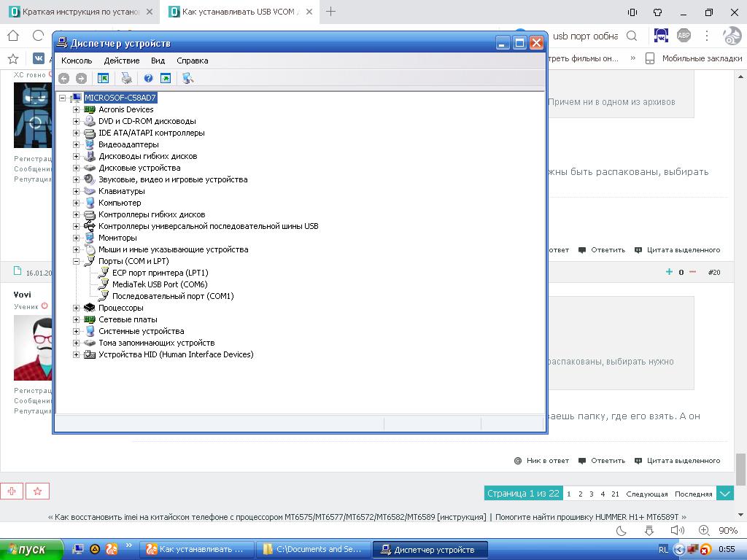Click the browser page vertical scrollbar thumb
This screenshot has height=560, width=747.
[x=741, y=468]
